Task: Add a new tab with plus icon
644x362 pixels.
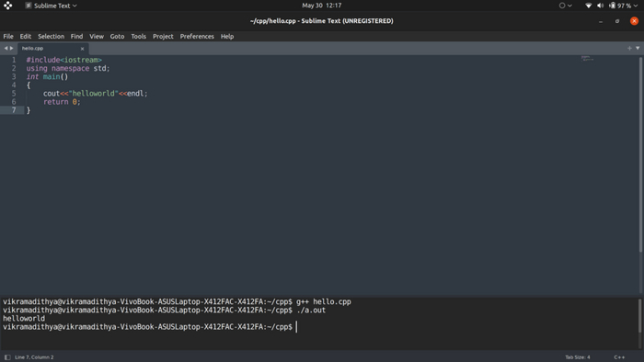Action: tap(629, 48)
